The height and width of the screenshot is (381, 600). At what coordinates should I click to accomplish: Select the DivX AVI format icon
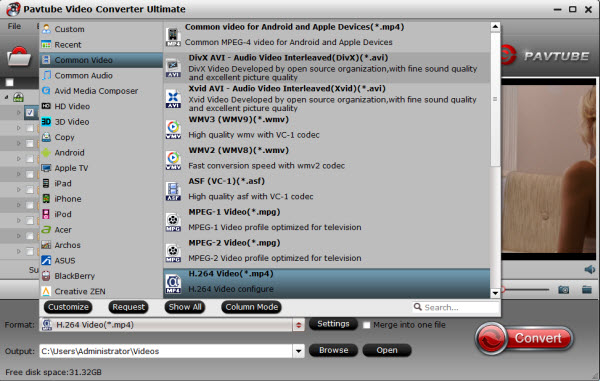pyautogui.click(x=173, y=68)
